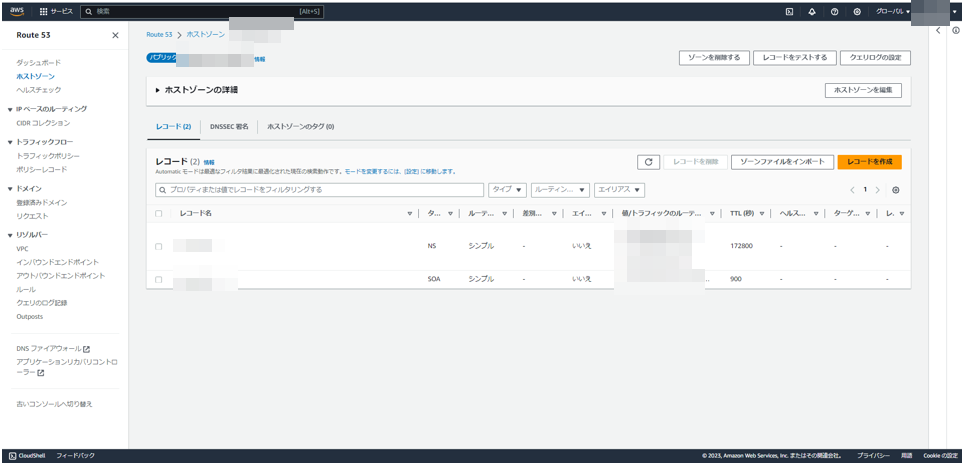962x464 pixels.
Task: Open ルール in sidebar
Action: (26, 290)
